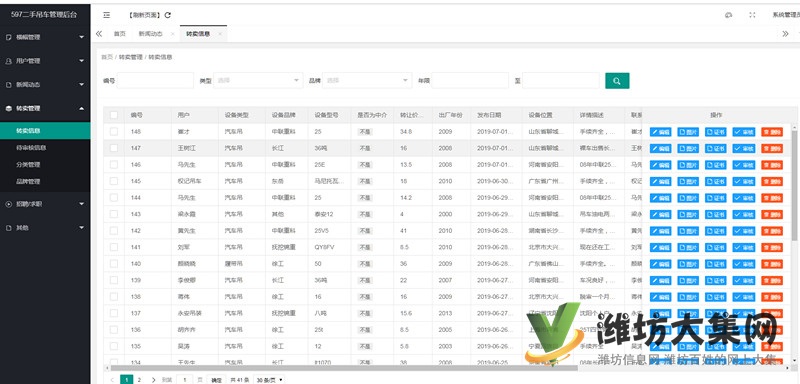The height and width of the screenshot is (384, 800).
Task: Click the red 删除 button for row 147
Action: coord(771,148)
